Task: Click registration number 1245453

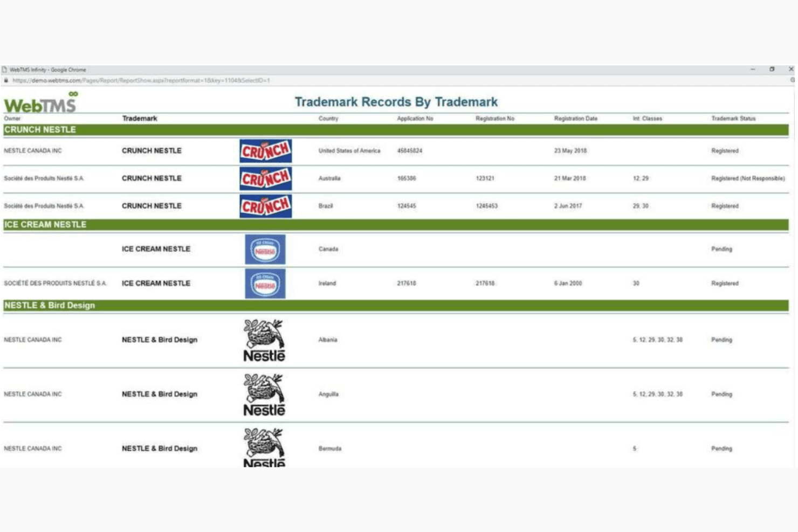Action: coord(487,206)
